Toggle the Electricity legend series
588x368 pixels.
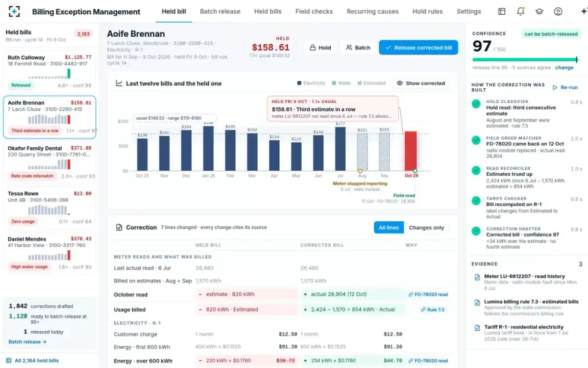click(311, 83)
